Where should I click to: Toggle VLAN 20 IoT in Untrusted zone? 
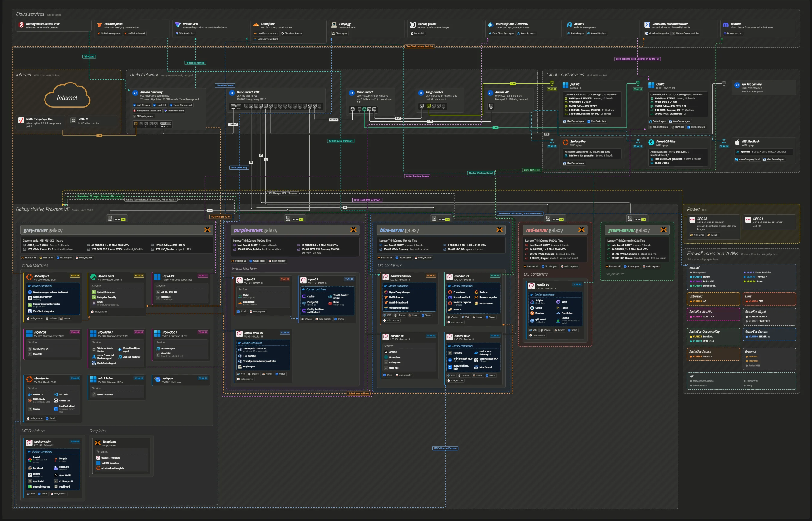[x=698, y=301]
